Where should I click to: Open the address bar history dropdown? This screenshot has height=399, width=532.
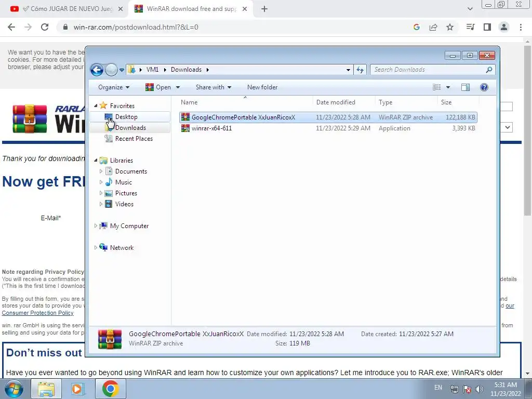pyautogui.click(x=348, y=70)
